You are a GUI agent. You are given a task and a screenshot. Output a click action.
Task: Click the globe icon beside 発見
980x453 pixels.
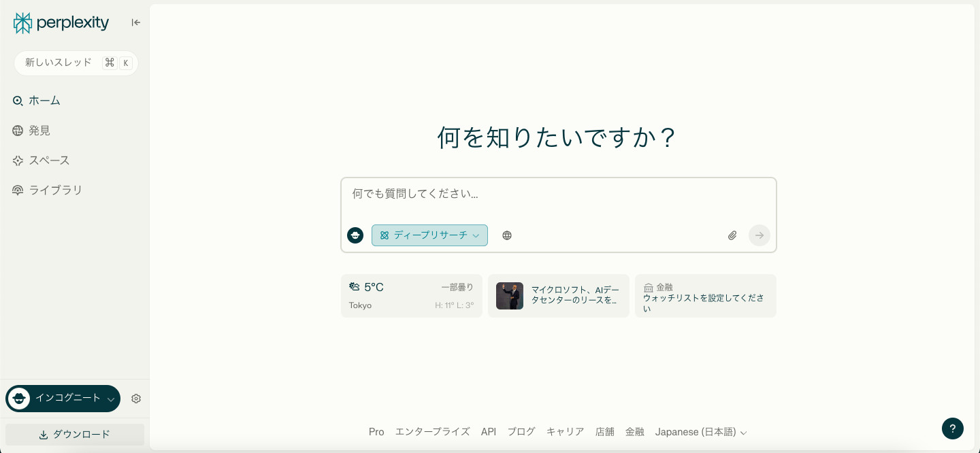tap(18, 131)
